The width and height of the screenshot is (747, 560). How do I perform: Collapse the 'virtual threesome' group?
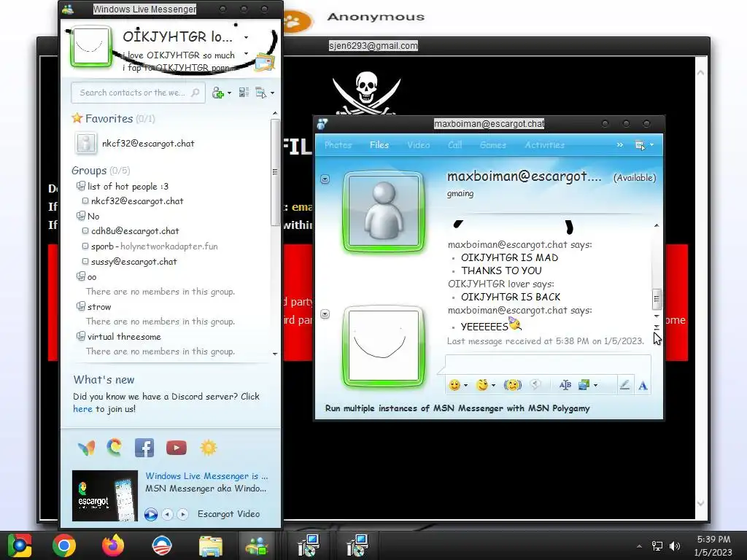[81, 336]
